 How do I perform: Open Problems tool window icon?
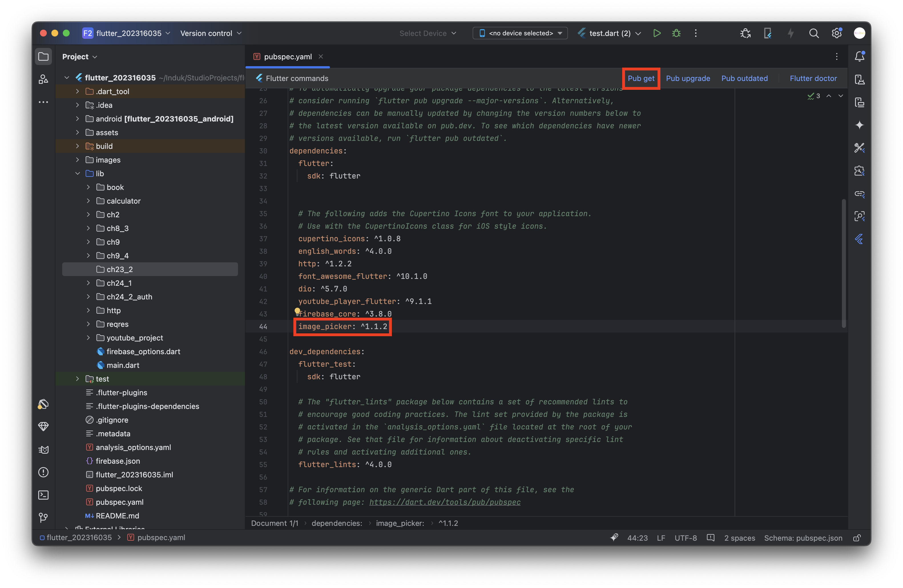tap(43, 472)
